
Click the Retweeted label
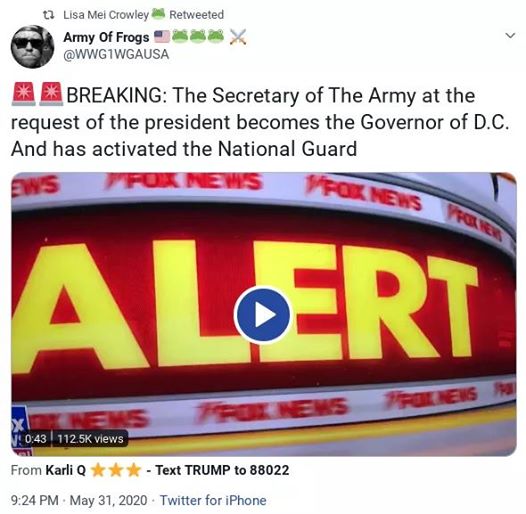coord(197,15)
